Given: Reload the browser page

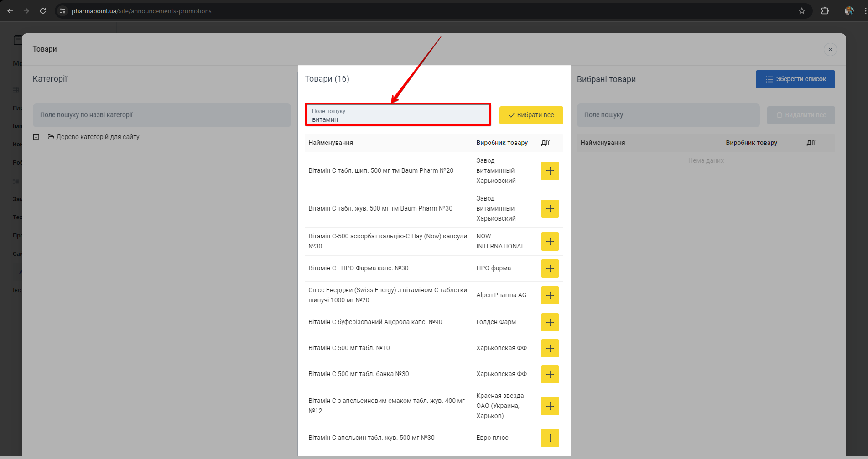Looking at the screenshot, I should point(43,11).
